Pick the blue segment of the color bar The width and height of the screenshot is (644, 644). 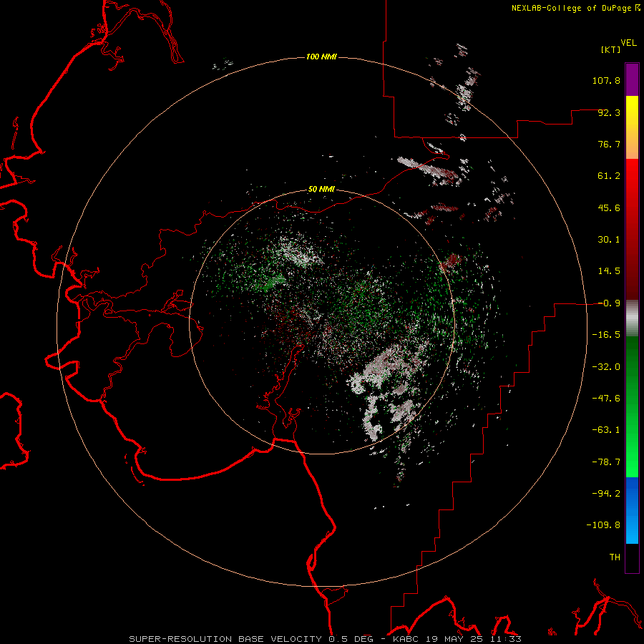point(632,510)
